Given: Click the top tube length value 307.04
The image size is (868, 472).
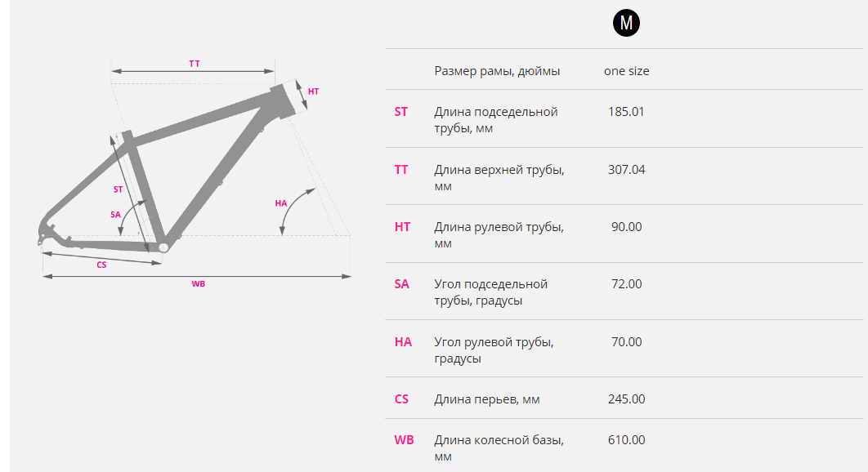Looking at the screenshot, I should pyautogui.click(x=627, y=169).
